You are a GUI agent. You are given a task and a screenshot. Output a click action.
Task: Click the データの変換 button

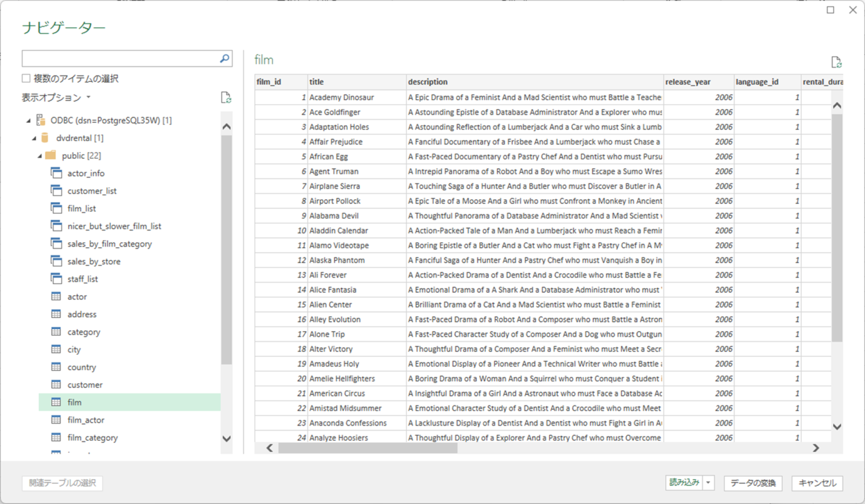pyautogui.click(x=752, y=483)
